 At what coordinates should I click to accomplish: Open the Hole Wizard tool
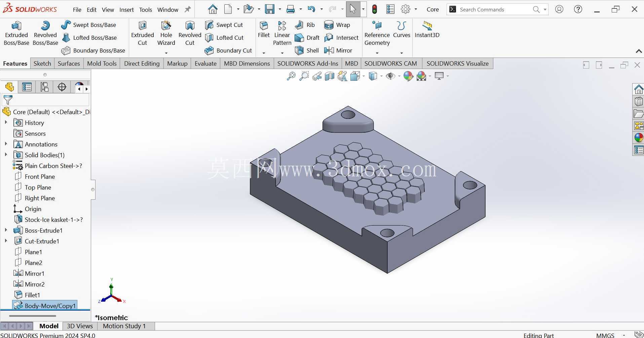coord(166,33)
